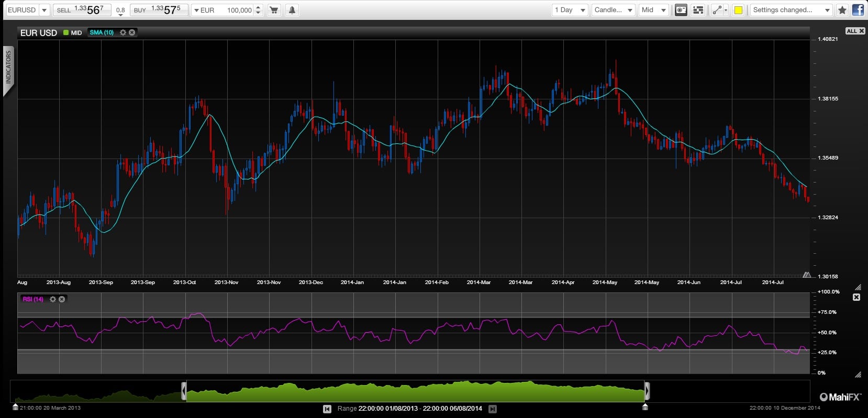The image size is (868, 418).
Task: Remove the SMA (10) indicator
Action: pyautogui.click(x=132, y=32)
